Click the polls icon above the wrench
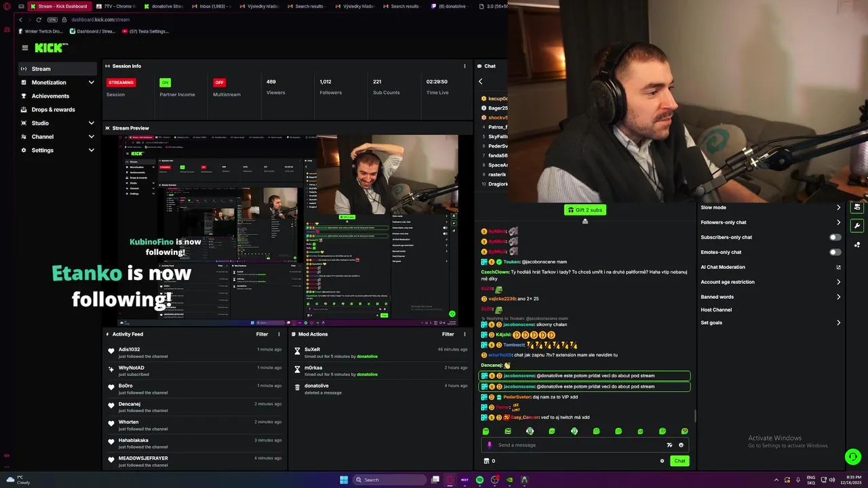868x488 pixels. click(x=857, y=207)
